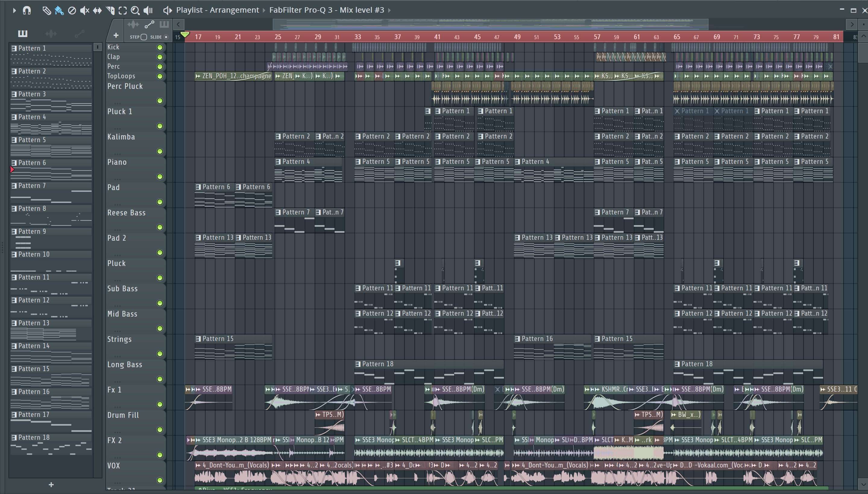Select the Select marquee tool
The image size is (868, 494).
[123, 11]
